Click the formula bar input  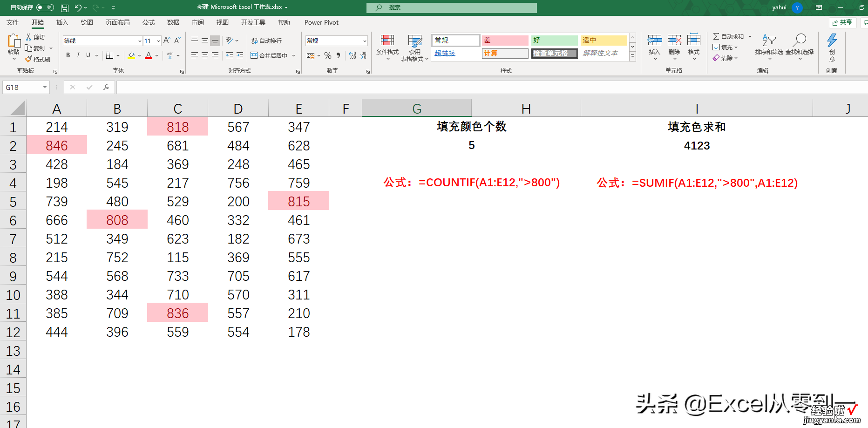click(492, 87)
